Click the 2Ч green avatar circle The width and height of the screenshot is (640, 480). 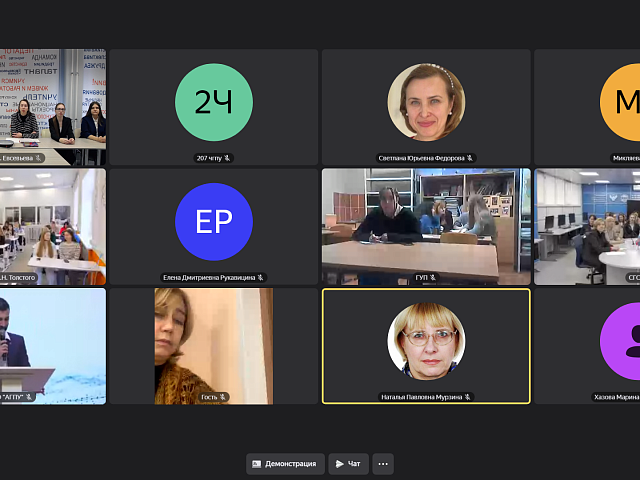pyautogui.click(x=214, y=102)
